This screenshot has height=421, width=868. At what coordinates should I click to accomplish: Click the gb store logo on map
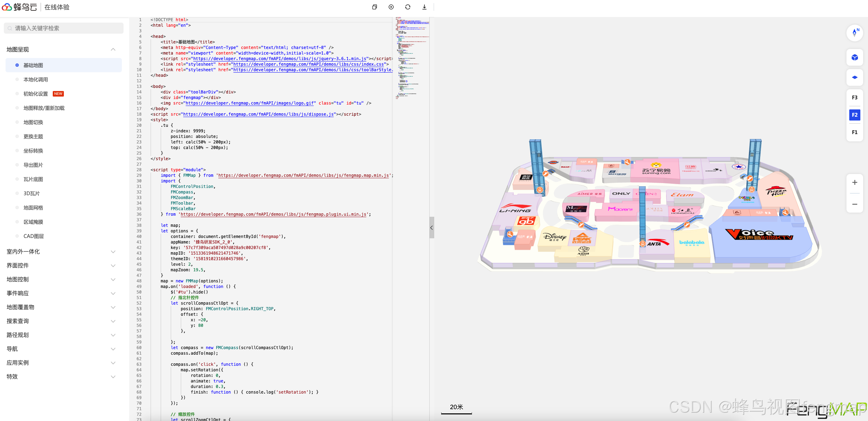tap(526, 221)
